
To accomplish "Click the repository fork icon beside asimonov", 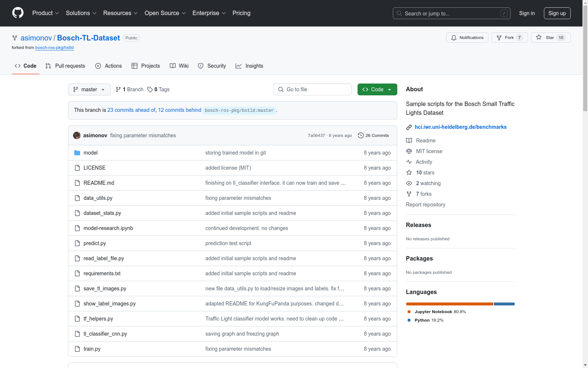I will pos(15,38).
